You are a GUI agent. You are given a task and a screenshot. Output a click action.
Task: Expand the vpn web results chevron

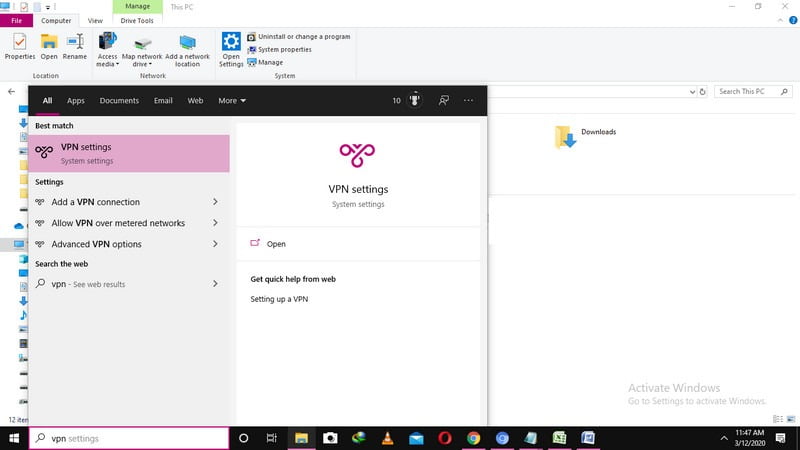tap(215, 284)
